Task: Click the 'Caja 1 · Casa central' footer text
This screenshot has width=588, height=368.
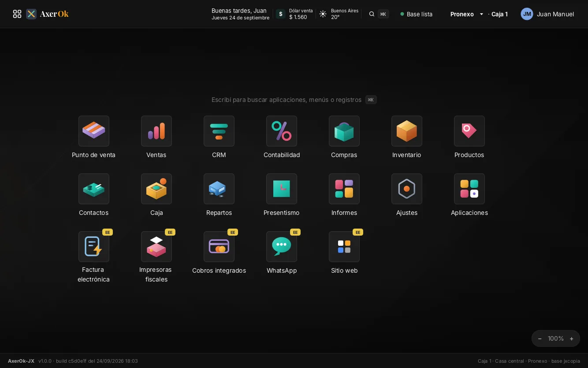Action: (501, 361)
